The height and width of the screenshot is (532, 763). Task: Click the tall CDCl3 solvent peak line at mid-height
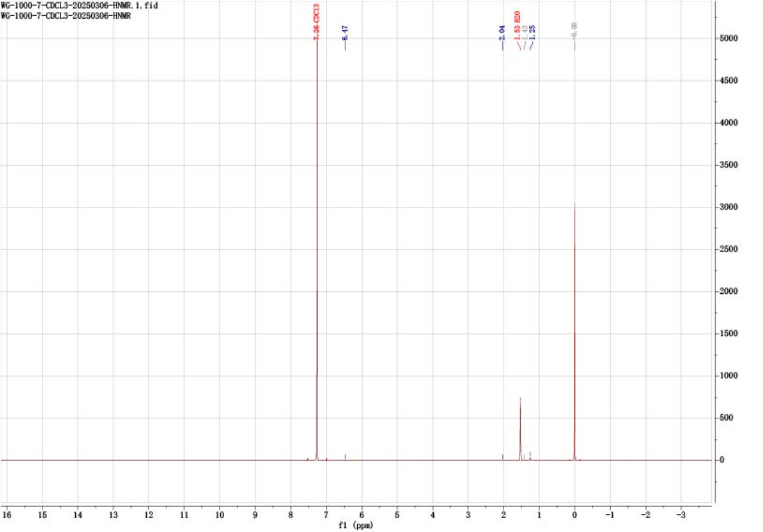pyautogui.click(x=317, y=249)
